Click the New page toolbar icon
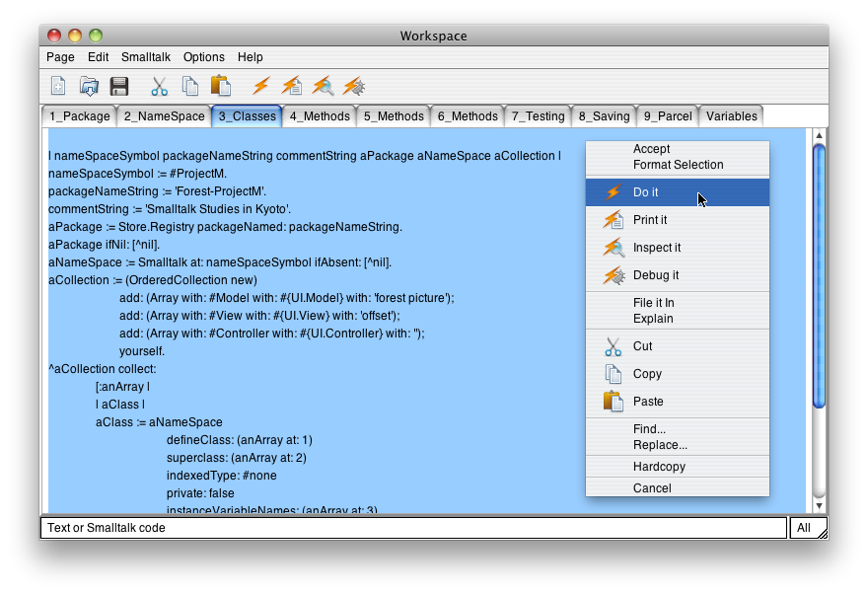Image resolution: width=868 pixels, height=594 pixels. click(x=58, y=87)
